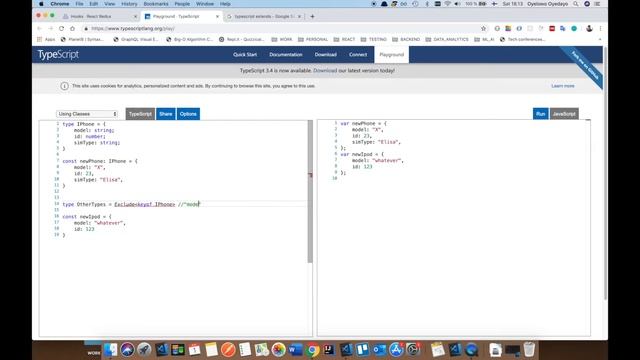
Task: Go to Chrome home page icon
Action: [x=72, y=29]
